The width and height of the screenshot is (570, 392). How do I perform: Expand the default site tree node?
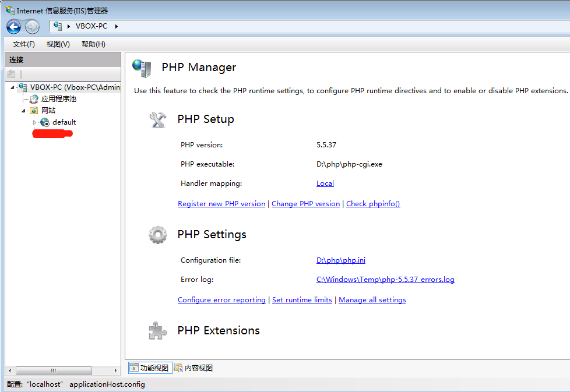(x=34, y=122)
